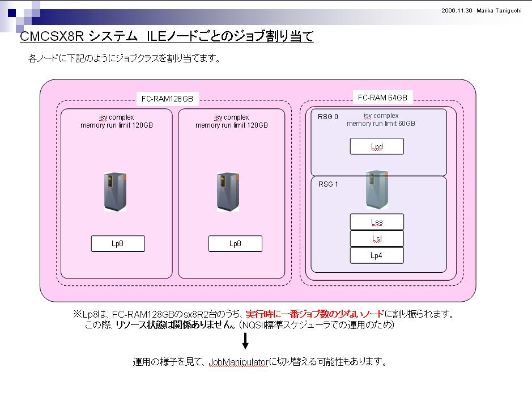Click 'isv complex' in left node
Image resolution: width=532 pixels, height=401 pixels.
[116, 117]
